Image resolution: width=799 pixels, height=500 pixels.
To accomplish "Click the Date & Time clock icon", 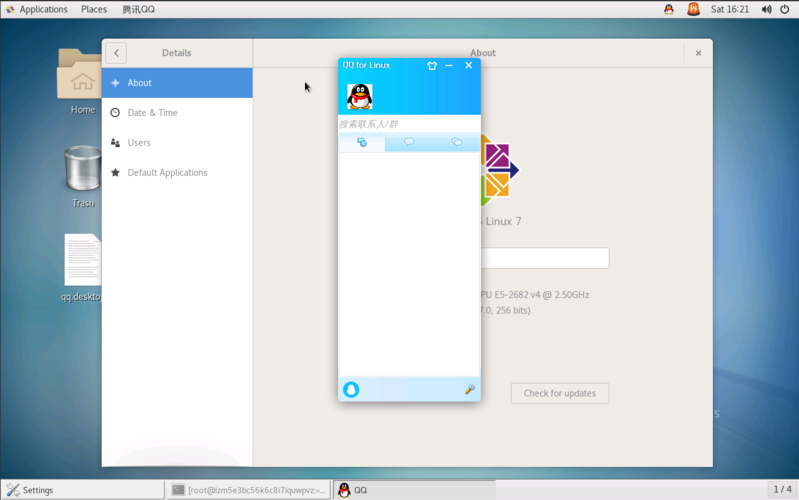I will (115, 113).
